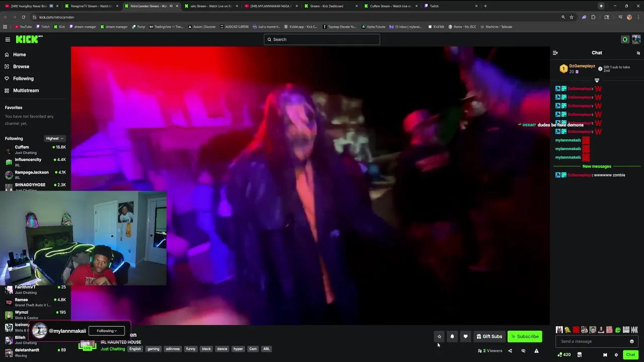The image size is (644, 362).
Task: Open Ramee channel in the sidebar
Action: pyautogui.click(x=35, y=302)
